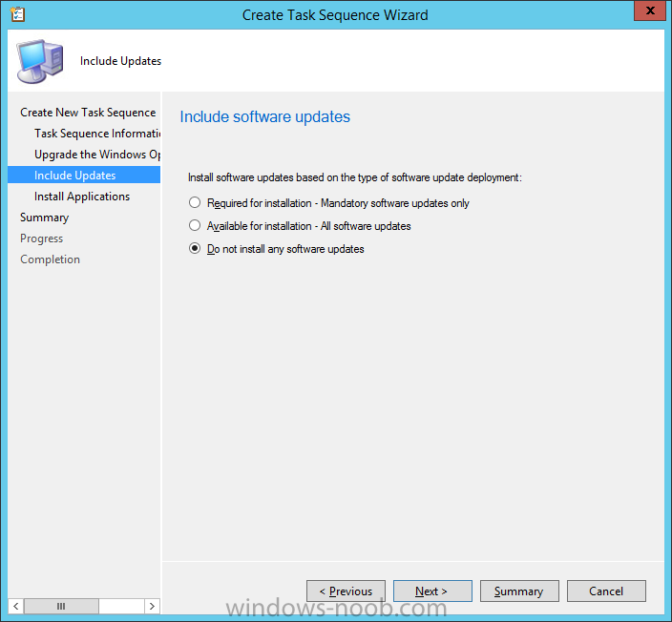Open Create New Task Sequence step

pos(88,113)
